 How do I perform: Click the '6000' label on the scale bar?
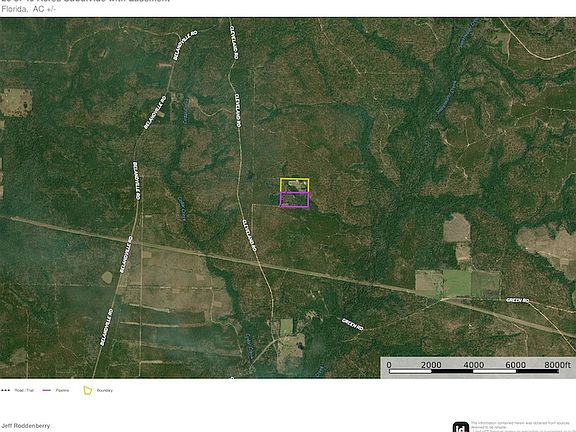pos(515,365)
